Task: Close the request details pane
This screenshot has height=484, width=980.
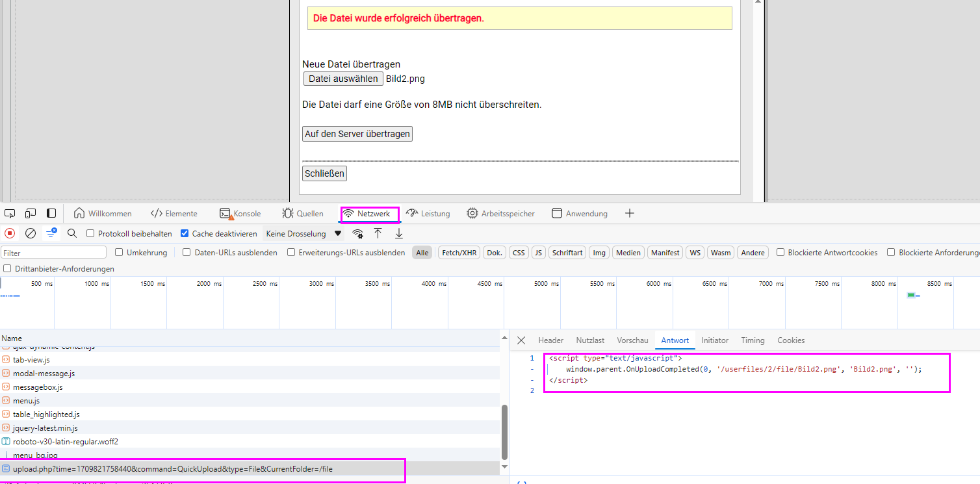Action: pos(521,340)
